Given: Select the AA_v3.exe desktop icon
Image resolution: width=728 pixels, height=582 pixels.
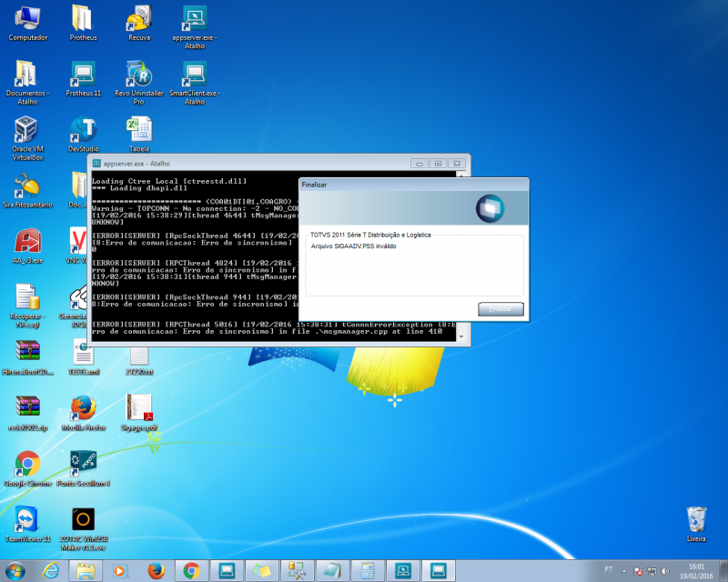Looking at the screenshot, I should pos(28,246).
